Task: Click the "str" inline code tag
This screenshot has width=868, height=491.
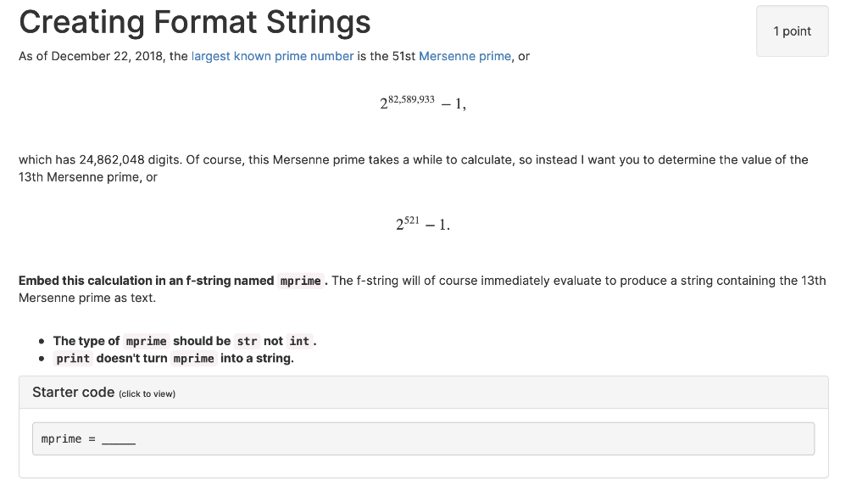Action: (247, 341)
